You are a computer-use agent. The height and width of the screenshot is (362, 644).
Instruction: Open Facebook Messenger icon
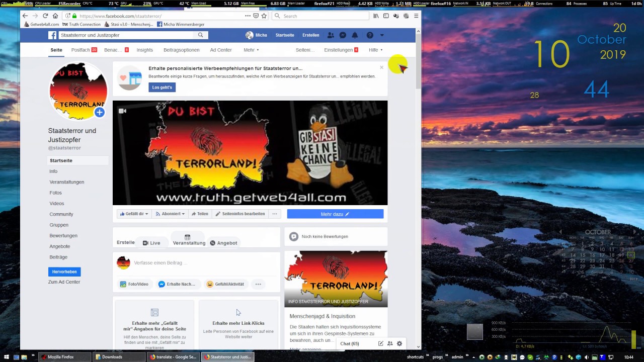pyautogui.click(x=343, y=35)
